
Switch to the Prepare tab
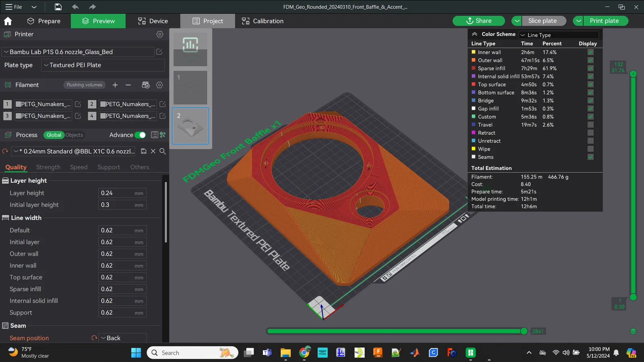(44, 21)
